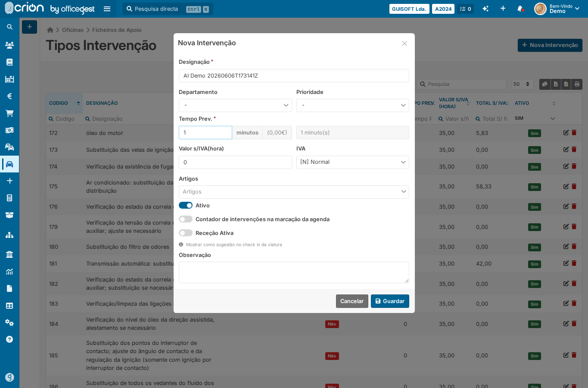This screenshot has width=588, height=388.
Task: Sort by the TOTAL S/ IVA column
Action: 492,103
